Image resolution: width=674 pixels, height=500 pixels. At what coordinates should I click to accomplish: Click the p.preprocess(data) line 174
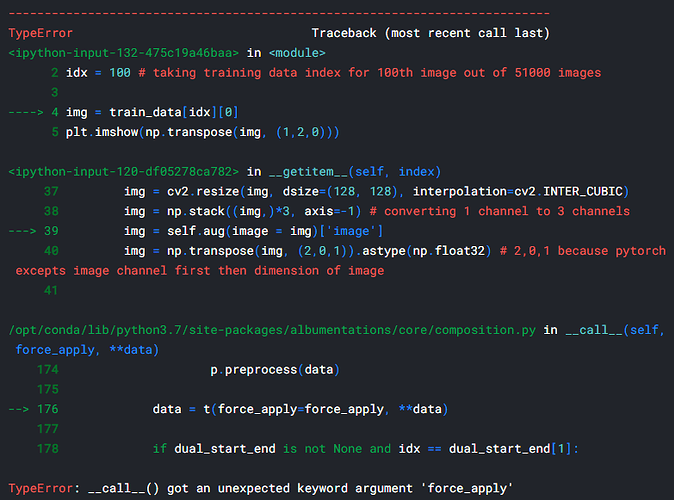(x=274, y=370)
